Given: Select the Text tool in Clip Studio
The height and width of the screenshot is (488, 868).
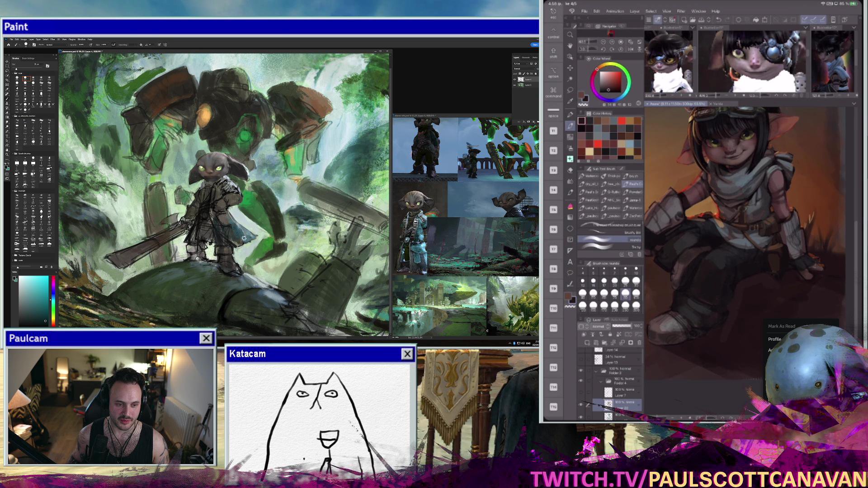Looking at the screenshot, I should tap(570, 262).
